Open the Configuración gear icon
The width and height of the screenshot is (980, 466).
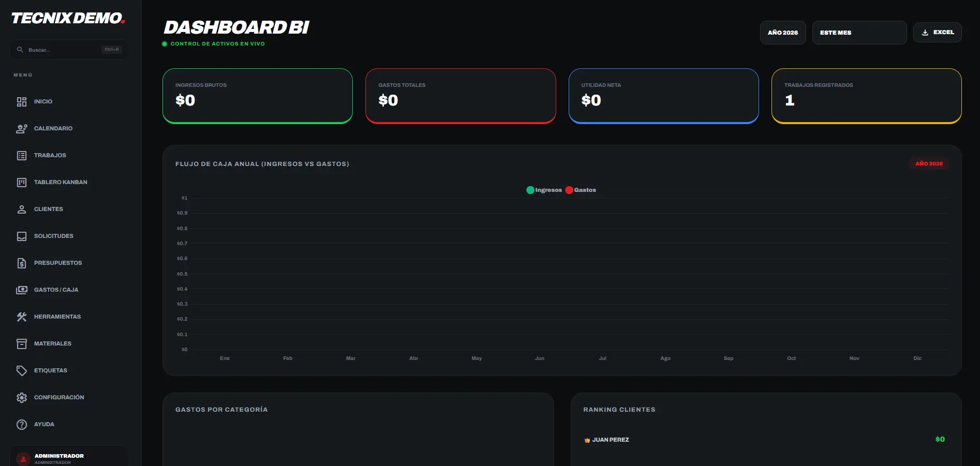(22, 398)
